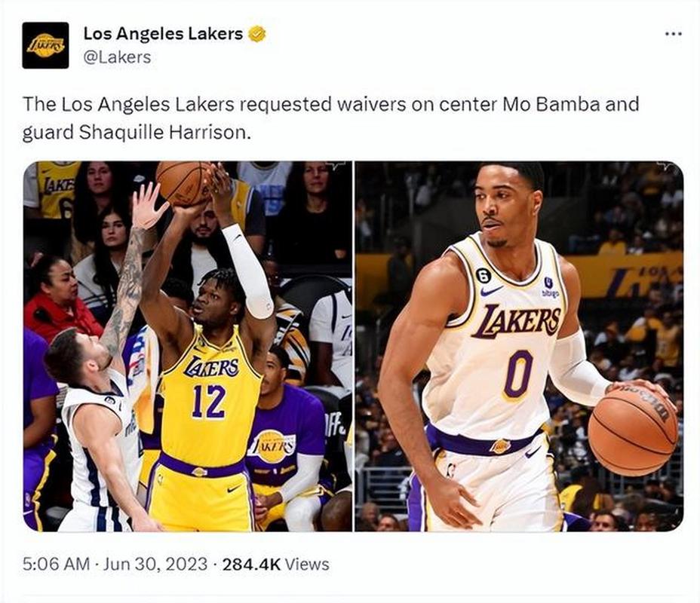This screenshot has width=700, height=603.
Task: Click the Jun 30, 2023 date
Action: [x=155, y=565]
